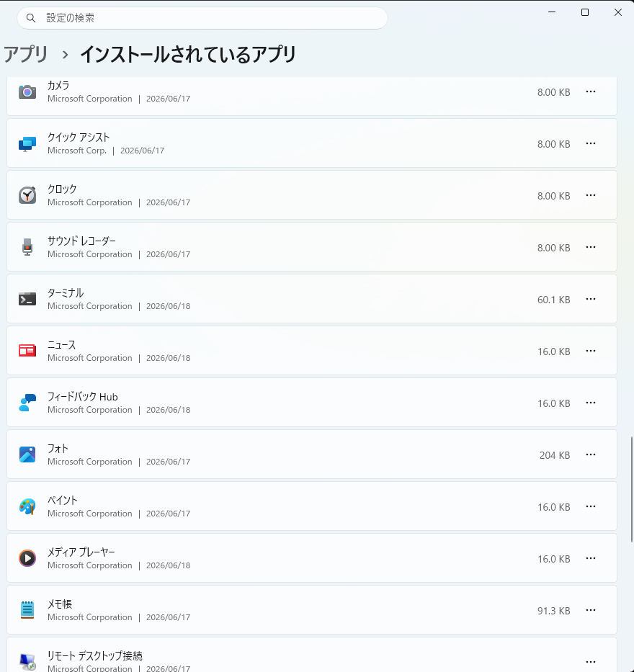Click the フォト app name
634x672 pixels.
coord(58,449)
